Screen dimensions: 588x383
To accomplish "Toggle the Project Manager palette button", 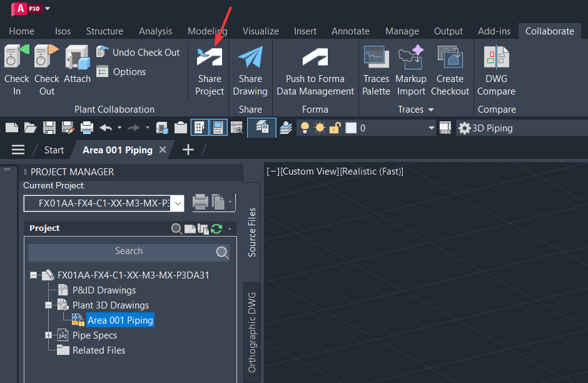I will (x=200, y=128).
